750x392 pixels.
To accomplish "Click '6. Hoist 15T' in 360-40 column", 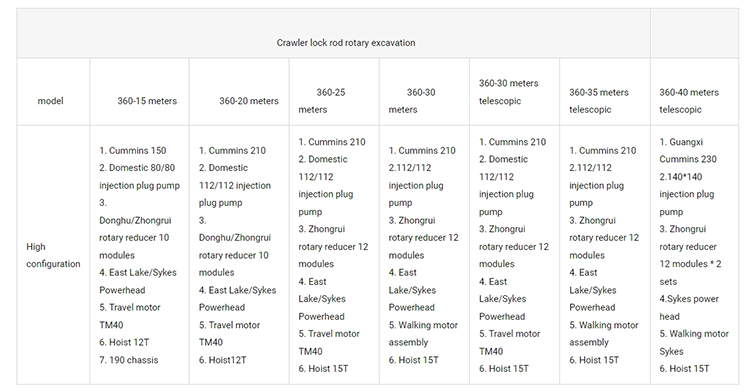I will [x=684, y=369].
